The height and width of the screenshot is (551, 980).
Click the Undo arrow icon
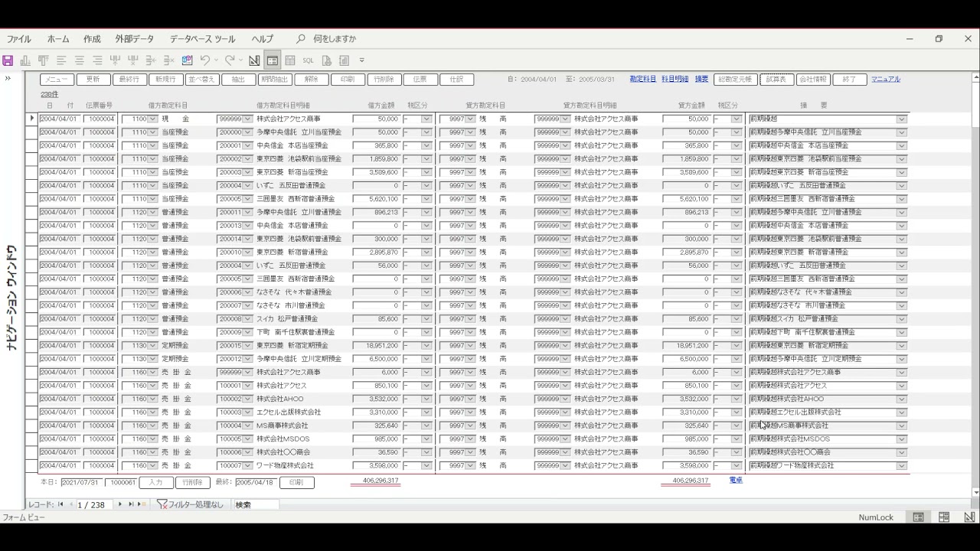coord(204,60)
